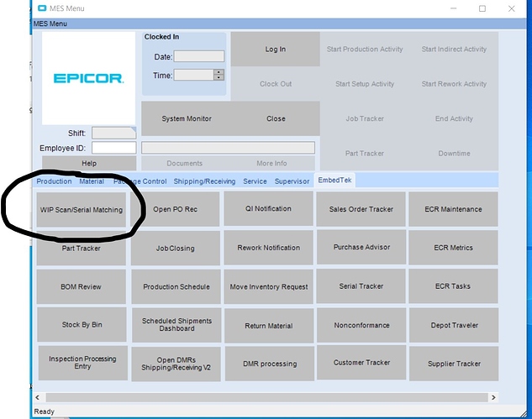Launch QI Notification

pos(268,208)
